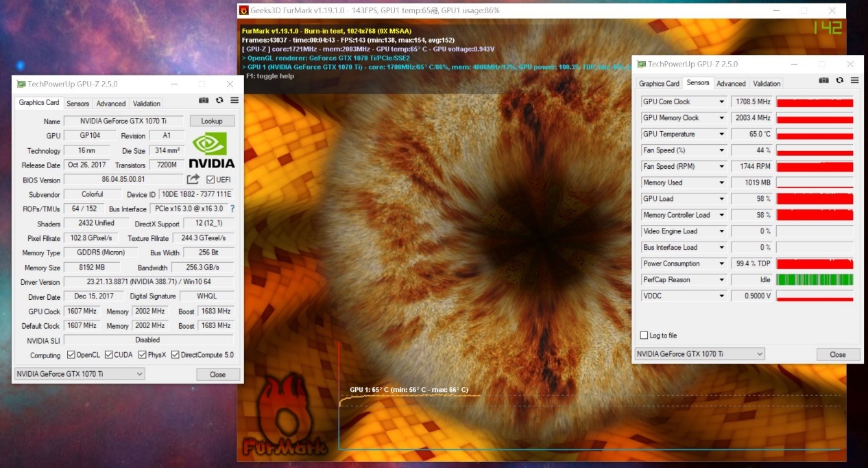Open Validation tab in the right GPU-Z window
This screenshot has width=868, height=468.
coord(767,84)
